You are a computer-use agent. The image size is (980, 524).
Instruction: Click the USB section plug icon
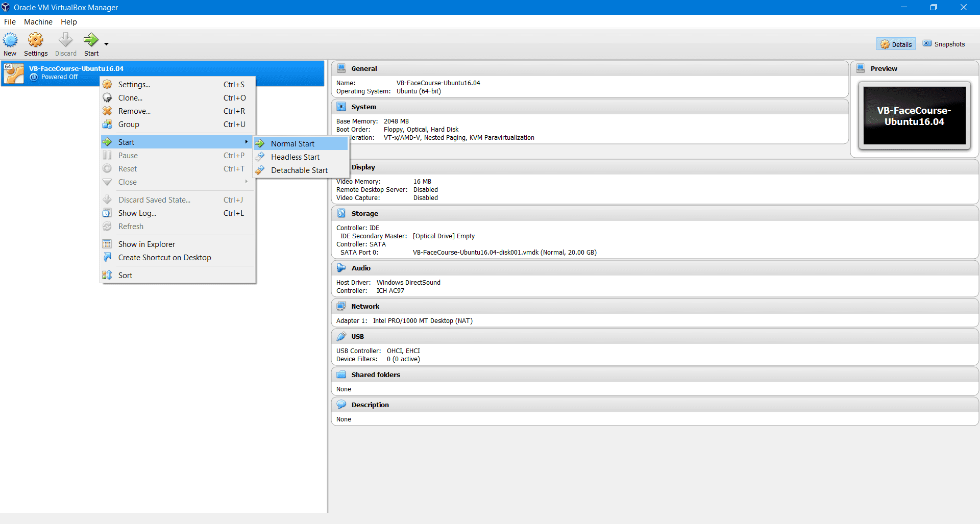(x=341, y=336)
